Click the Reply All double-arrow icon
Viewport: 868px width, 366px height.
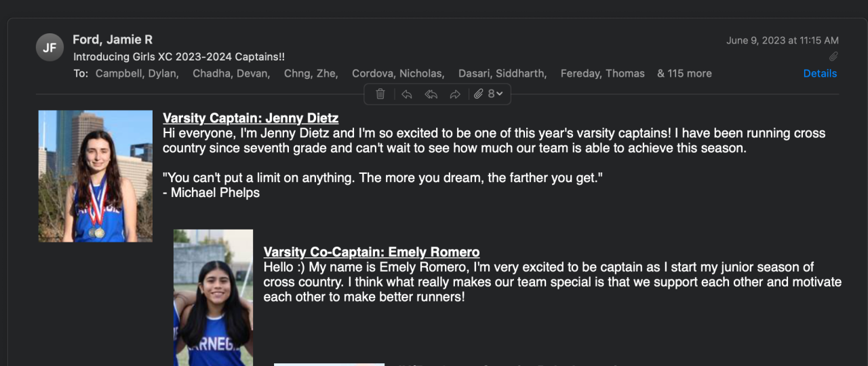pos(431,94)
